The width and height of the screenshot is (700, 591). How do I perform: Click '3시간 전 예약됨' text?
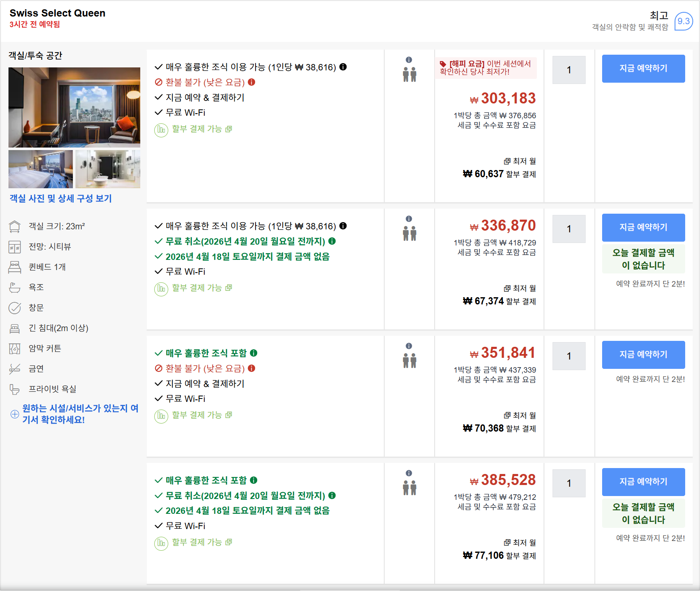(35, 25)
